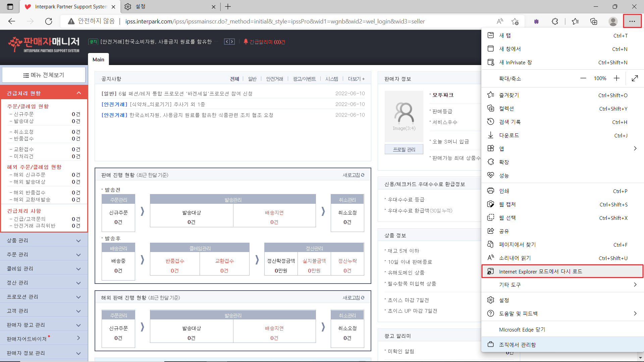
Task: Click the 프로필 관리 button
Action: 404,149
